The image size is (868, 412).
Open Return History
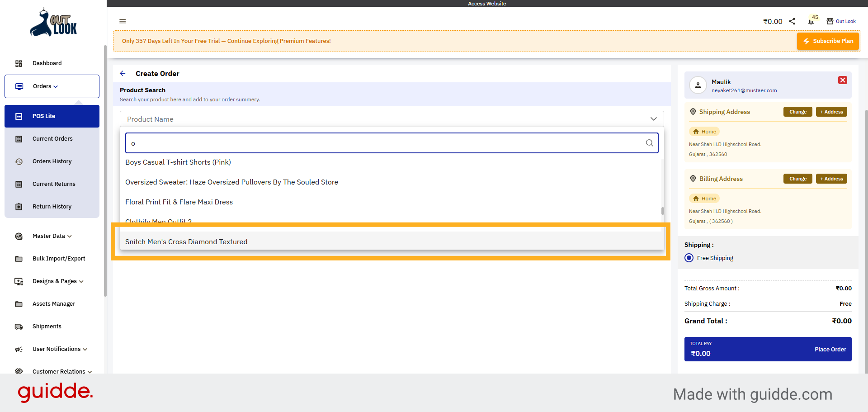pyautogui.click(x=52, y=207)
